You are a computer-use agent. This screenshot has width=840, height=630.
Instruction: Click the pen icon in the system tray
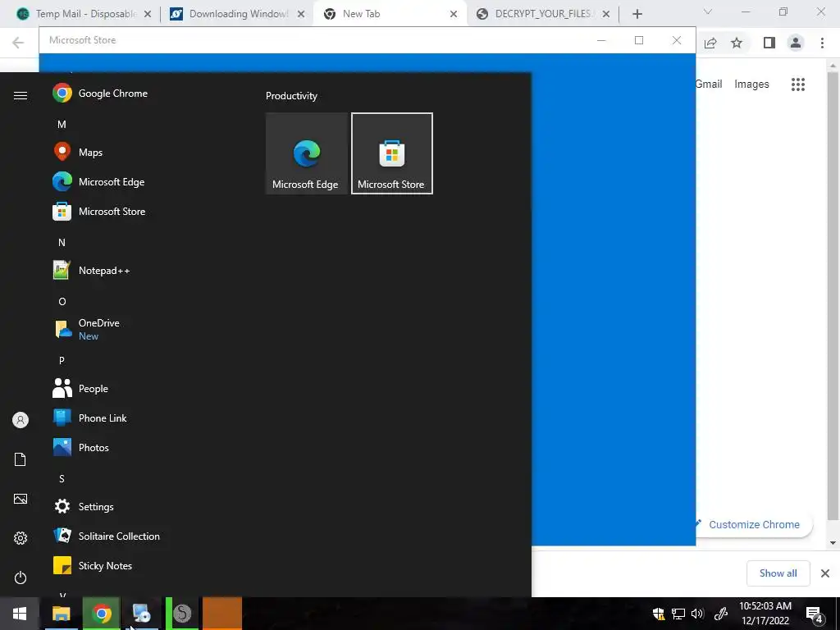click(721, 614)
